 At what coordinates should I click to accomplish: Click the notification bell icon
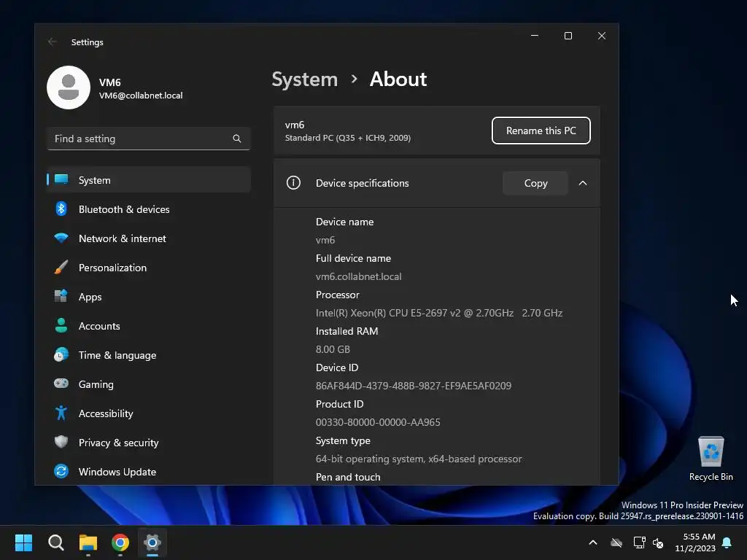point(727,542)
